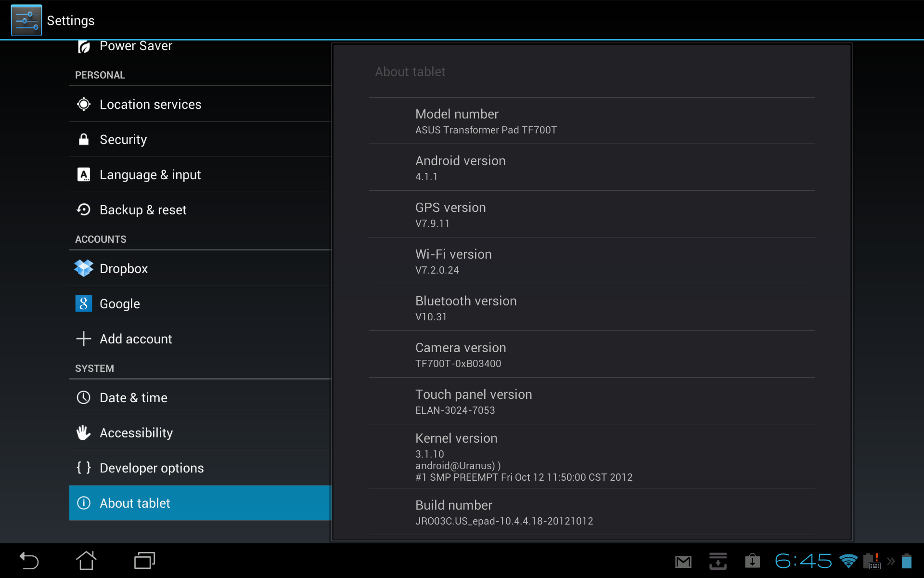
Task: Tap the download notification tray icon
Action: [718, 561]
